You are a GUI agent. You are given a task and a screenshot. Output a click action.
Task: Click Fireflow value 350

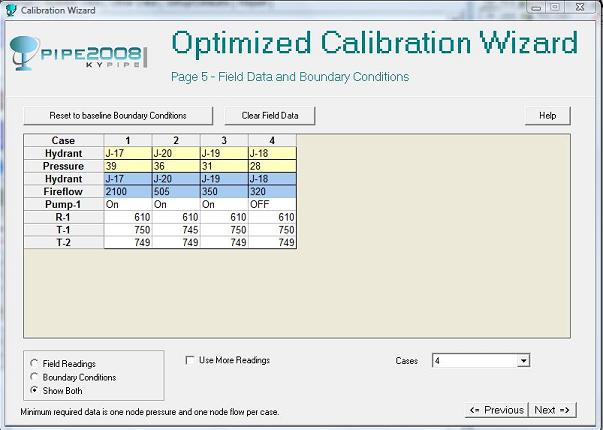(224, 192)
